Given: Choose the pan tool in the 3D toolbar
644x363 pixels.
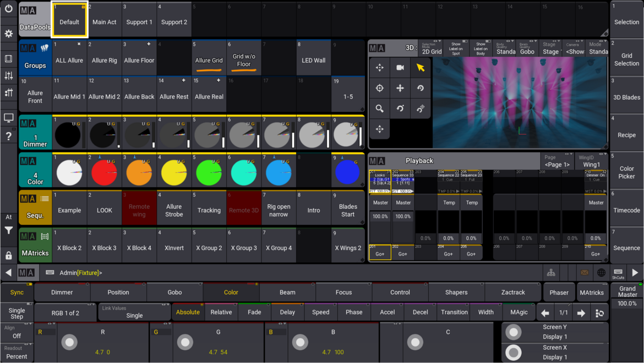Looking at the screenshot, I should coord(400,88).
